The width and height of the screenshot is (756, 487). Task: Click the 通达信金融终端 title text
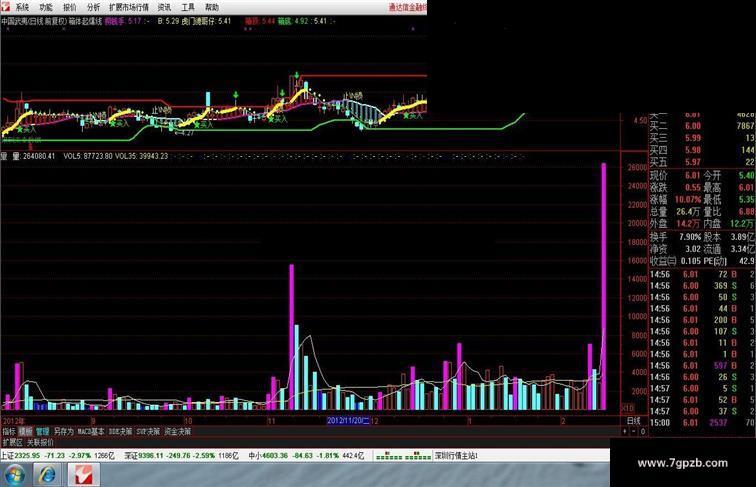click(407, 7)
